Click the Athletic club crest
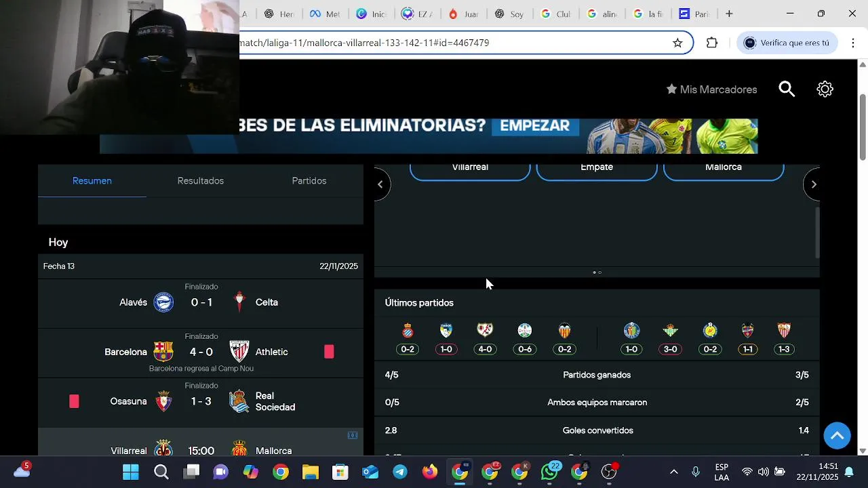Viewport: 868px width, 488px height. click(239, 351)
